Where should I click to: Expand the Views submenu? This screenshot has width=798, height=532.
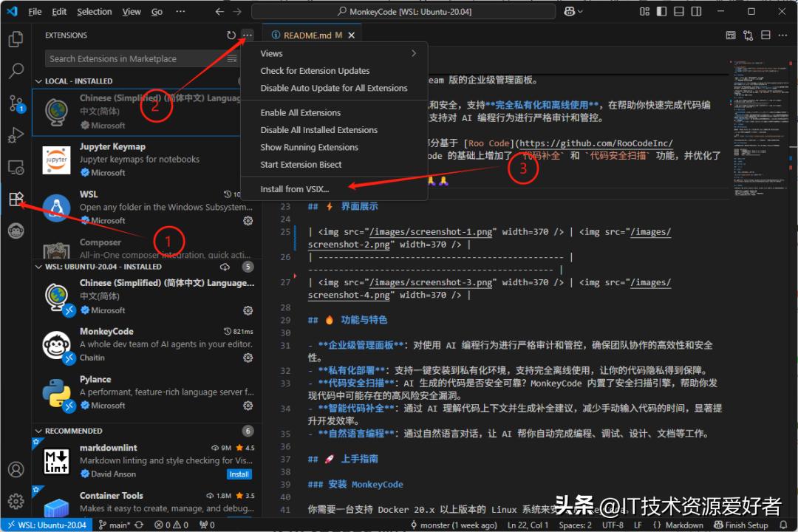(x=271, y=53)
